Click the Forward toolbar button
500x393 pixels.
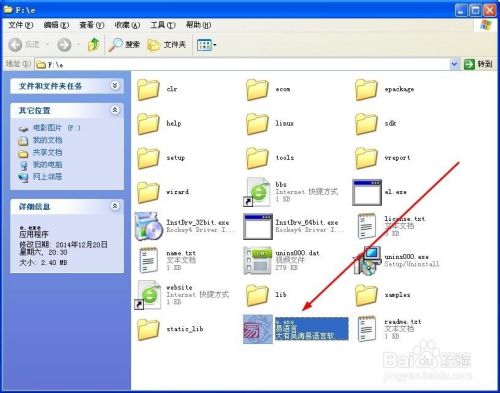coord(64,45)
